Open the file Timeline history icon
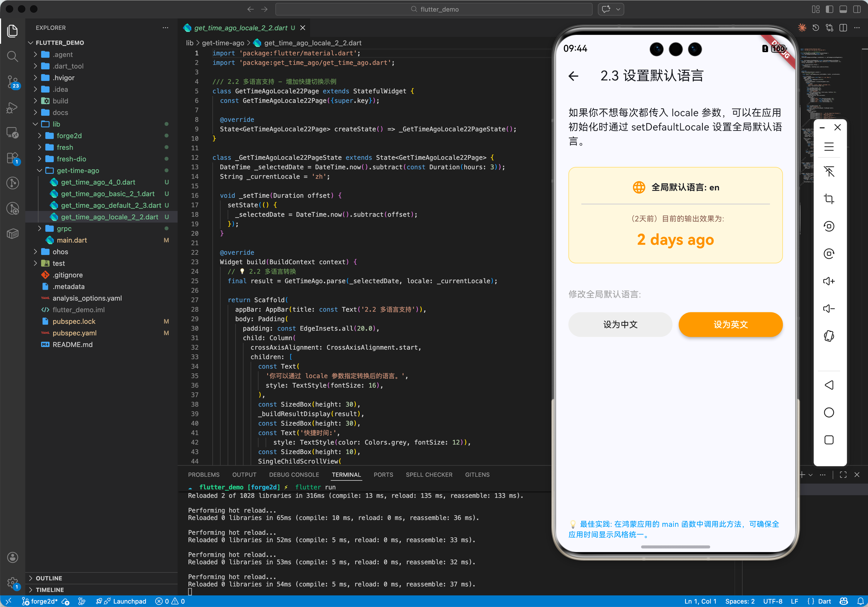 [x=816, y=27]
